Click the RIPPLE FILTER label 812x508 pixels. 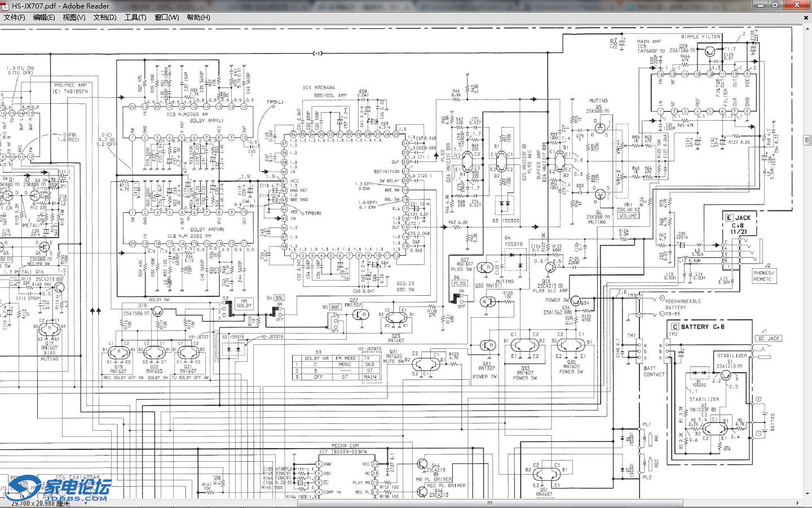click(700, 37)
